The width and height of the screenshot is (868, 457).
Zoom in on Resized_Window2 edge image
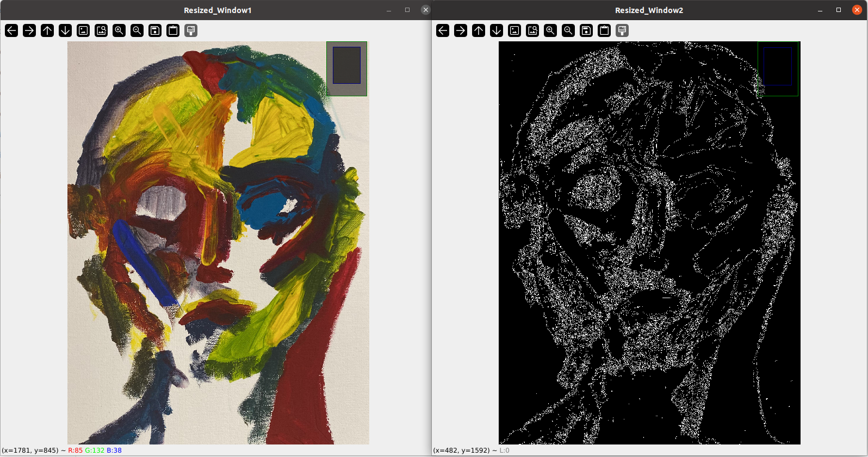(x=550, y=30)
